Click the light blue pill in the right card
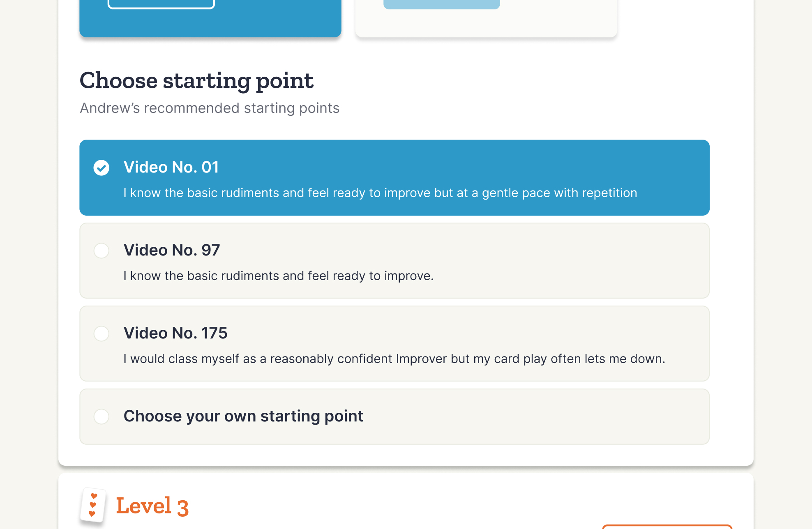 [442, 3]
